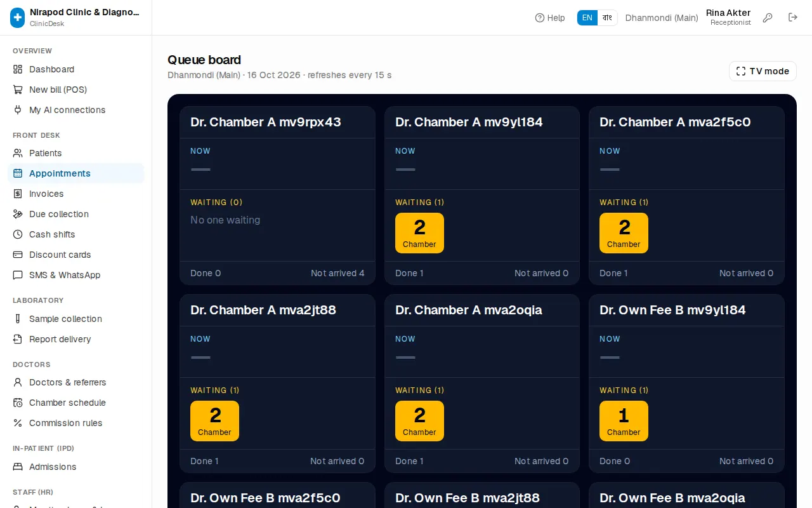The image size is (812, 508).
Task: Click the sign out icon
Action: (793, 18)
